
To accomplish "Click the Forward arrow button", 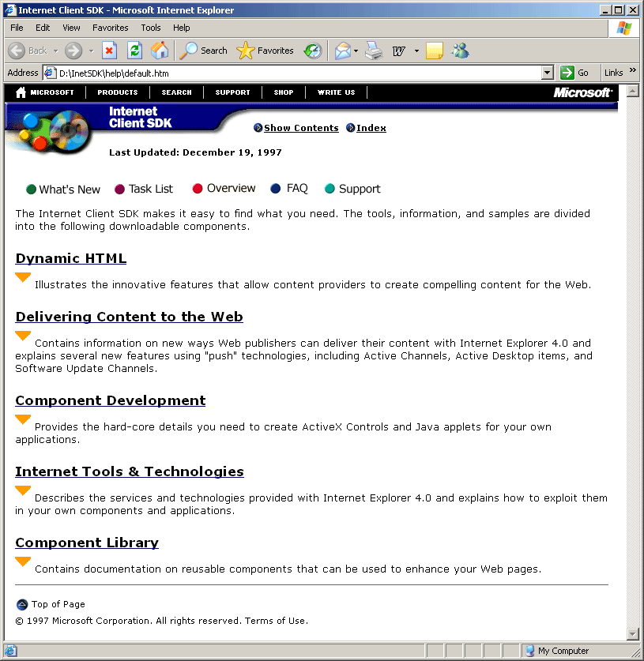I will [73, 51].
